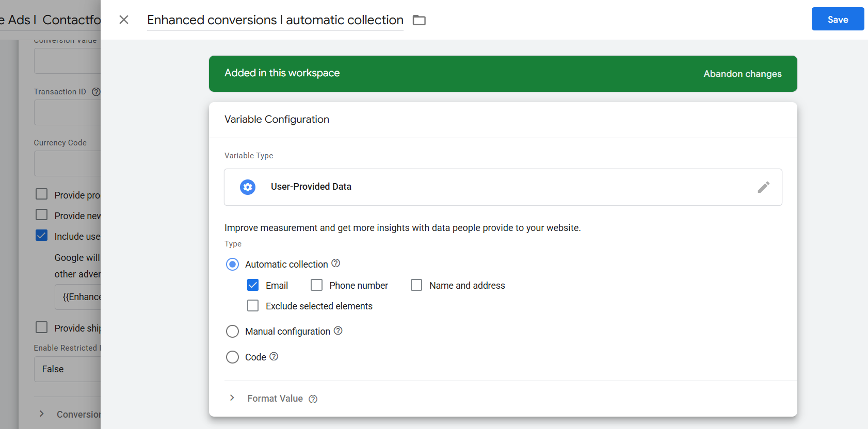Check the Phone number checkbox
Screen dimensions: 868x429
pyautogui.click(x=317, y=285)
